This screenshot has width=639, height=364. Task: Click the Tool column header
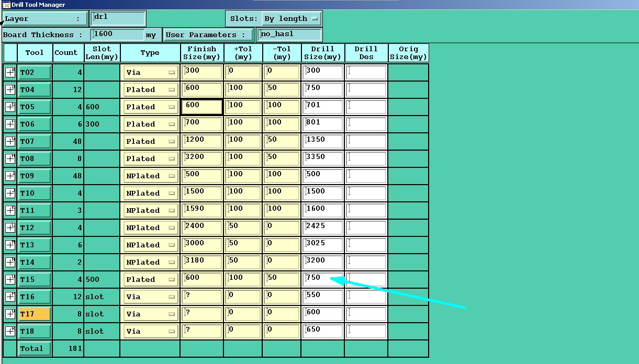tap(35, 53)
